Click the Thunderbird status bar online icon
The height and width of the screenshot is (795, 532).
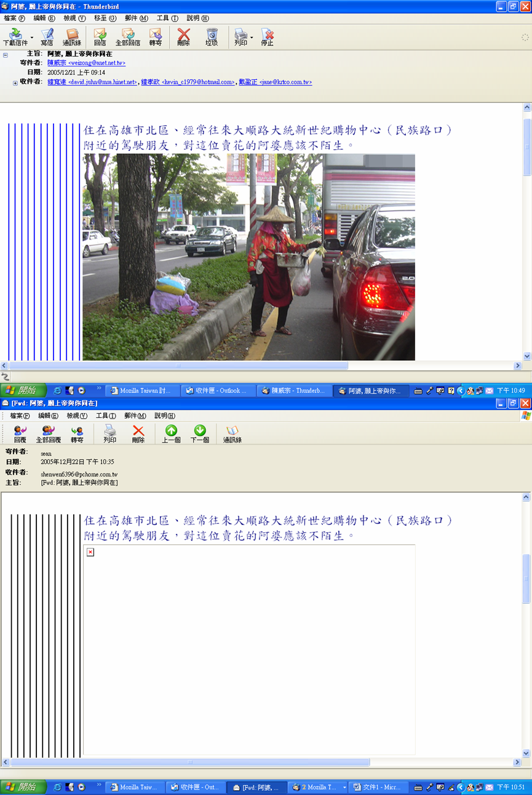tap(6, 376)
